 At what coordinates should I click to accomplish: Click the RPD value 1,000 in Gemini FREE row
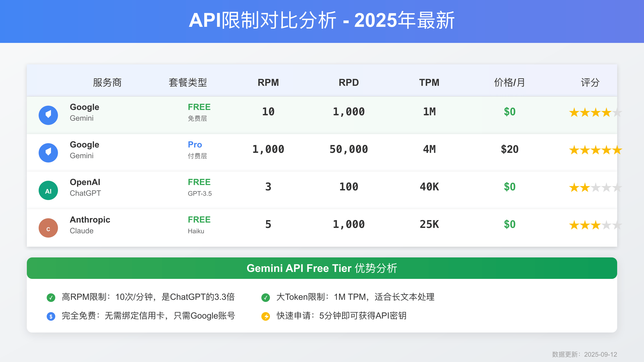coord(349,112)
